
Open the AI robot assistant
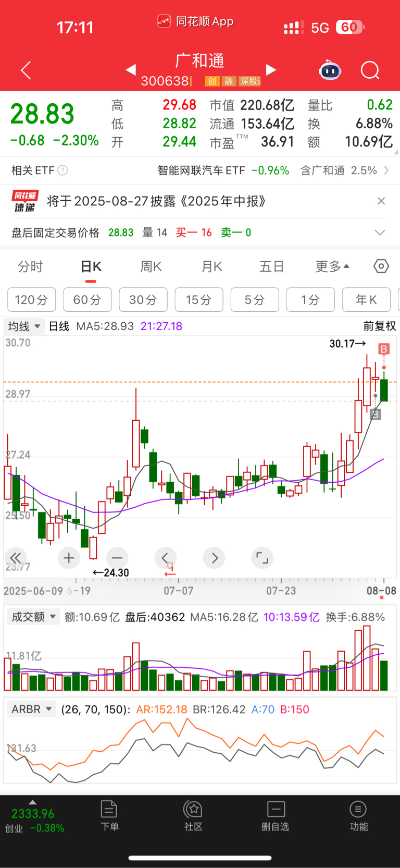click(x=330, y=70)
